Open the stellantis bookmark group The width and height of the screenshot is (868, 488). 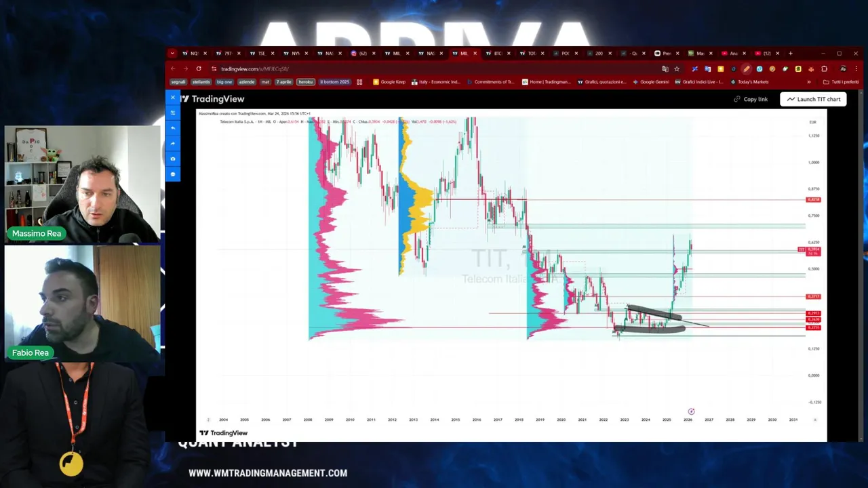pos(201,82)
